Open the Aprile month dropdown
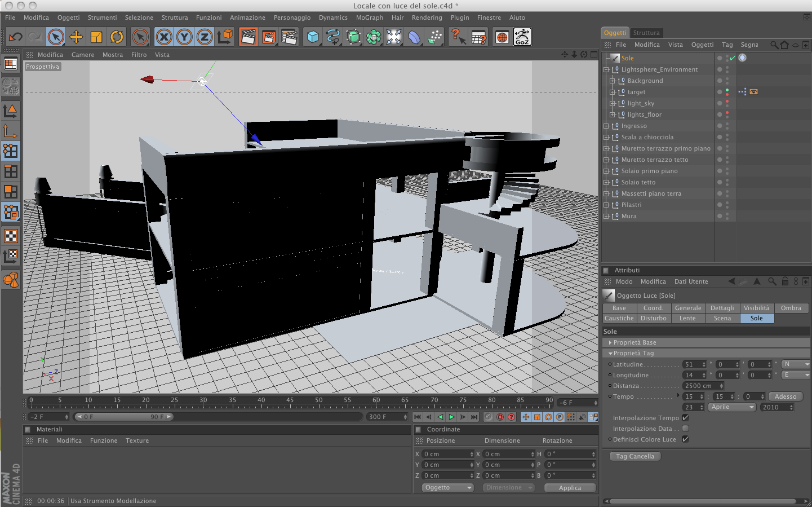This screenshot has width=812, height=507. tap(731, 407)
